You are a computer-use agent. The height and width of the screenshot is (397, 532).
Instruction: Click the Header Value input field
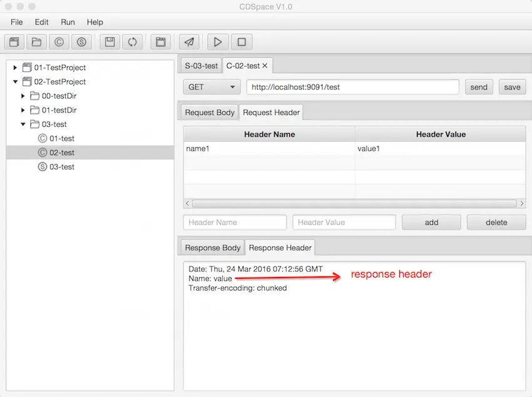tap(344, 223)
